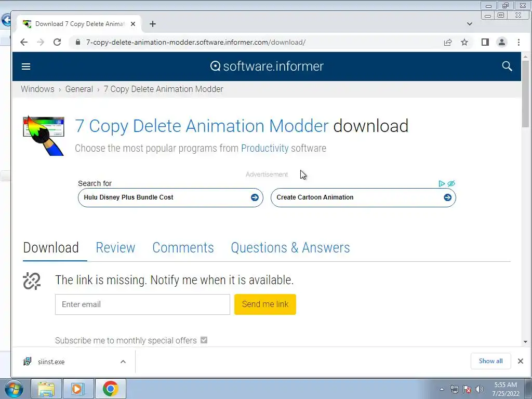Screen dimensions: 532x399
Task: Open the Windows breadcrumb link
Action: (37, 89)
